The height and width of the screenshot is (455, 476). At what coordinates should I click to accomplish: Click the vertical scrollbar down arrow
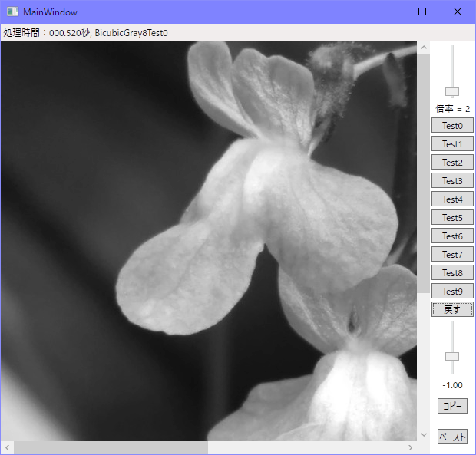pyautogui.click(x=424, y=435)
